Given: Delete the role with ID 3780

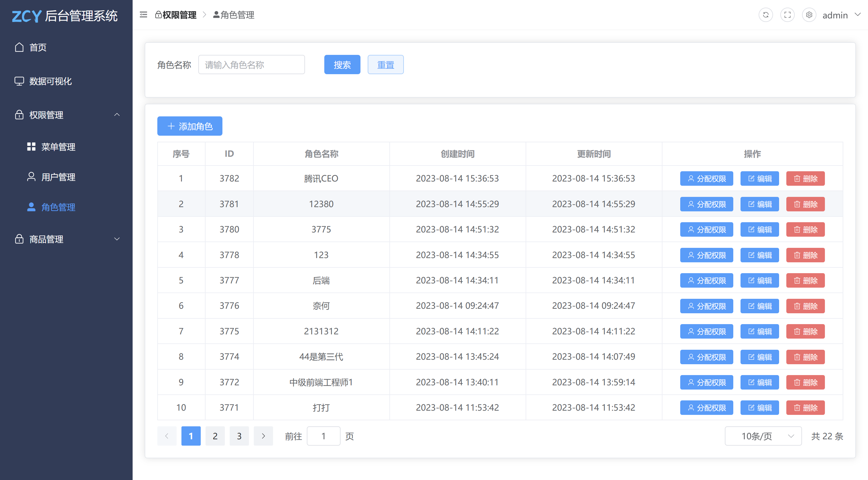Looking at the screenshot, I should [x=805, y=229].
